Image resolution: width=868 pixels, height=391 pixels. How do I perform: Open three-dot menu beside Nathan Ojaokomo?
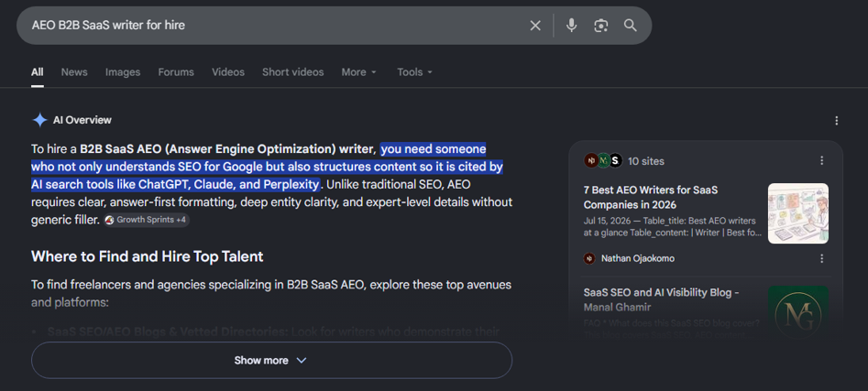(x=821, y=258)
